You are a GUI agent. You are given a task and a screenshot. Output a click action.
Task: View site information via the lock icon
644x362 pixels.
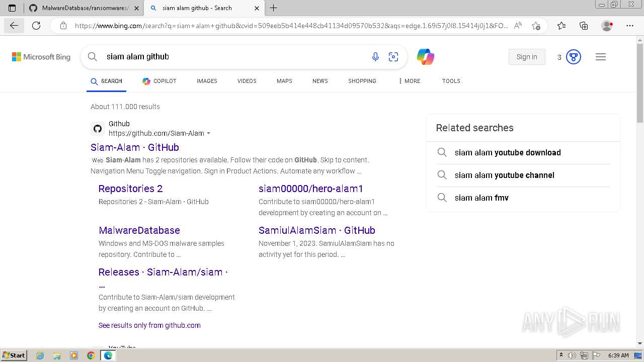63,26
